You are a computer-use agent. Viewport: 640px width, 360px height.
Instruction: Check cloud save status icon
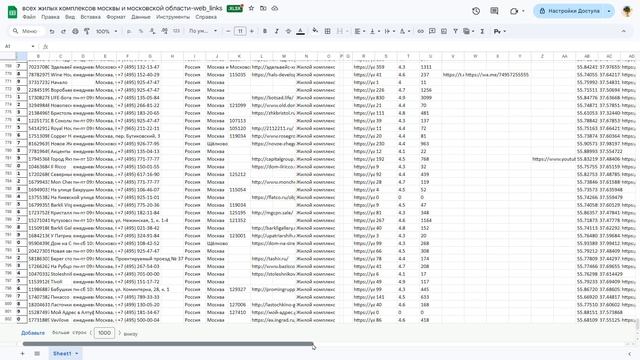pos(275,8)
